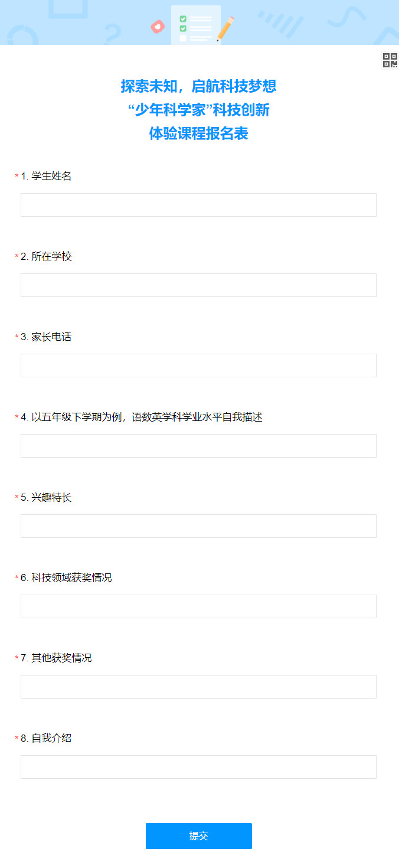Select the 其他获奖情况 text field
The width and height of the screenshot is (399, 868).
[x=198, y=687]
